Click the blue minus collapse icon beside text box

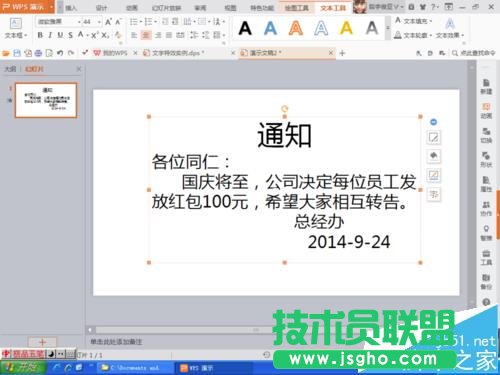(433, 122)
